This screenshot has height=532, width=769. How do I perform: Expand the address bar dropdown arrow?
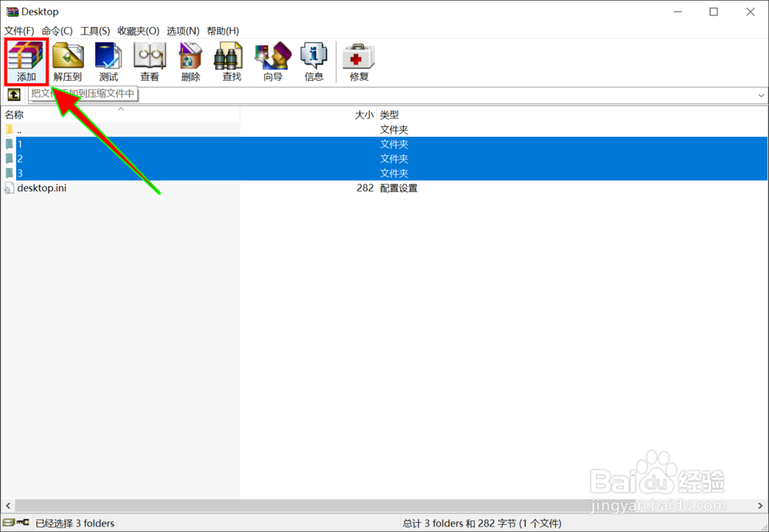[x=761, y=95]
